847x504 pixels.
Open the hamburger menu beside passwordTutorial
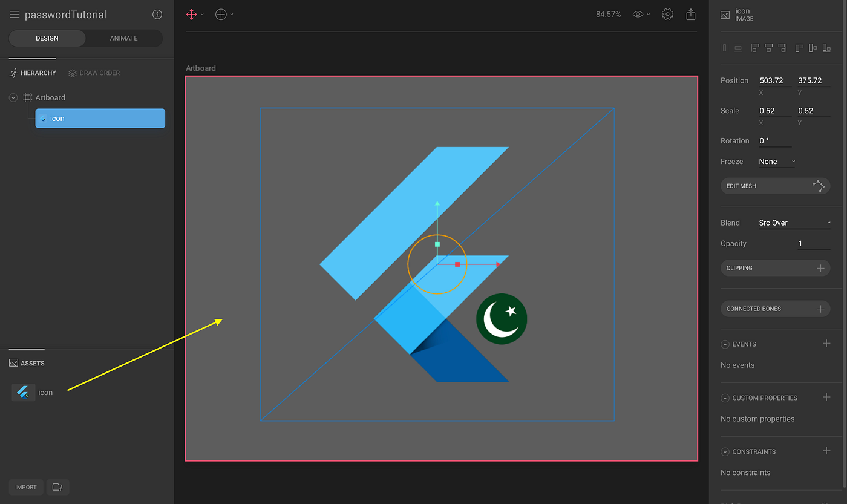[14, 14]
